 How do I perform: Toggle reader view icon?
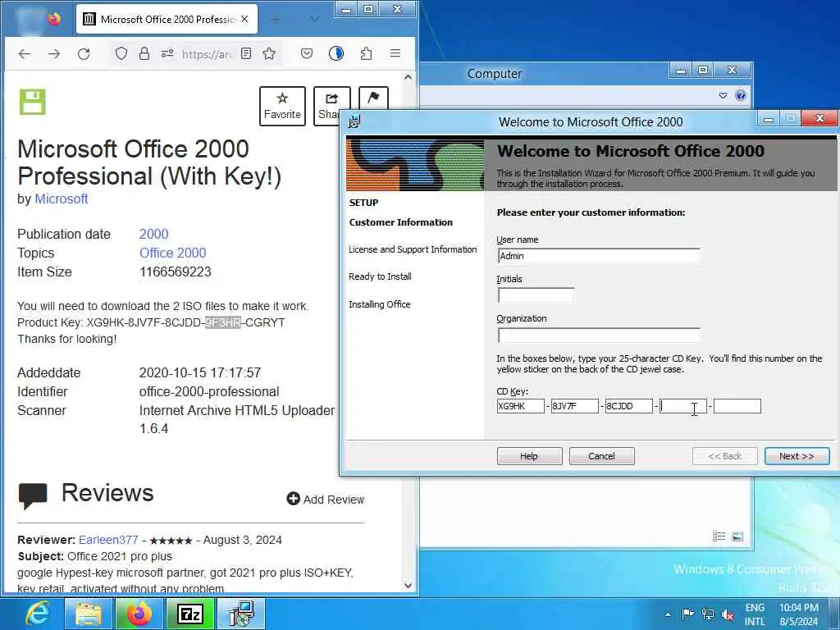[x=246, y=53]
